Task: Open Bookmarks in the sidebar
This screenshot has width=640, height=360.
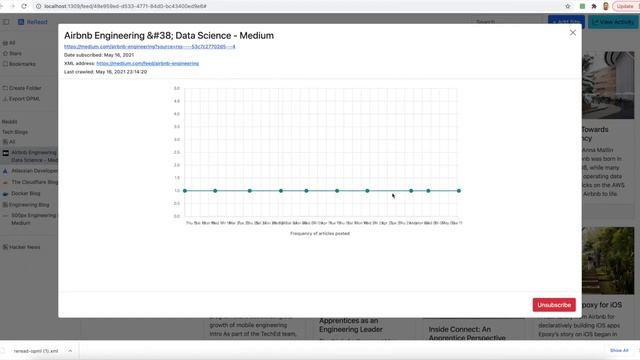Action: point(19,64)
